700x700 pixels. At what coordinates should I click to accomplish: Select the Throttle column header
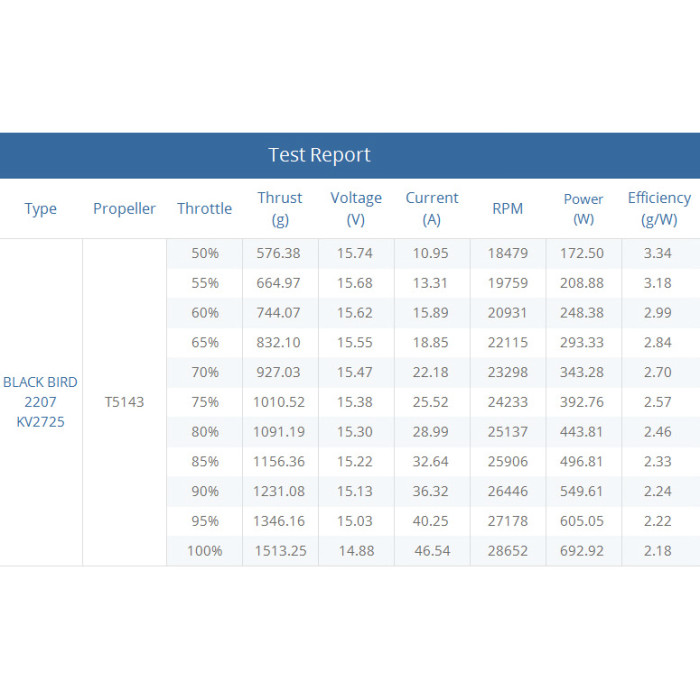pyautogui.click(x=204, y=208)
